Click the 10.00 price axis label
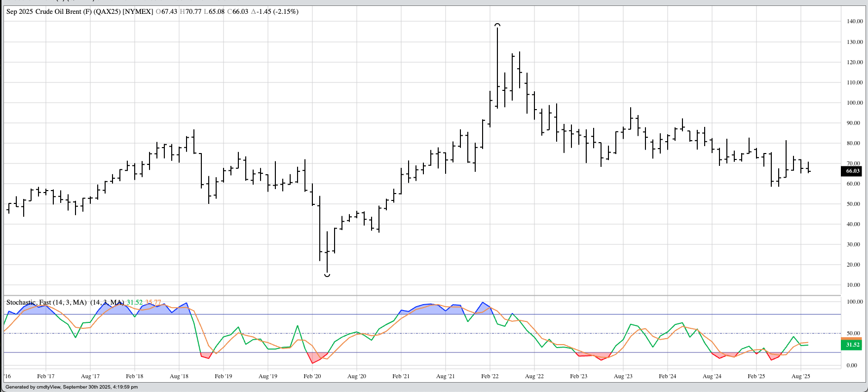Image resolution: width=868 pixels, height=392 pixels. tap(853, 285)
